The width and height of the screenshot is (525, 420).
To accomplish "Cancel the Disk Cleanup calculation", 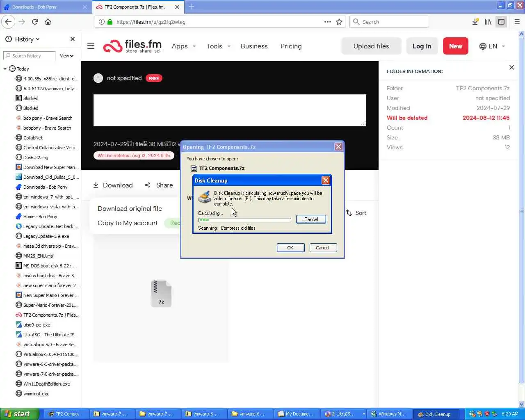I will [x=311, y=219].
